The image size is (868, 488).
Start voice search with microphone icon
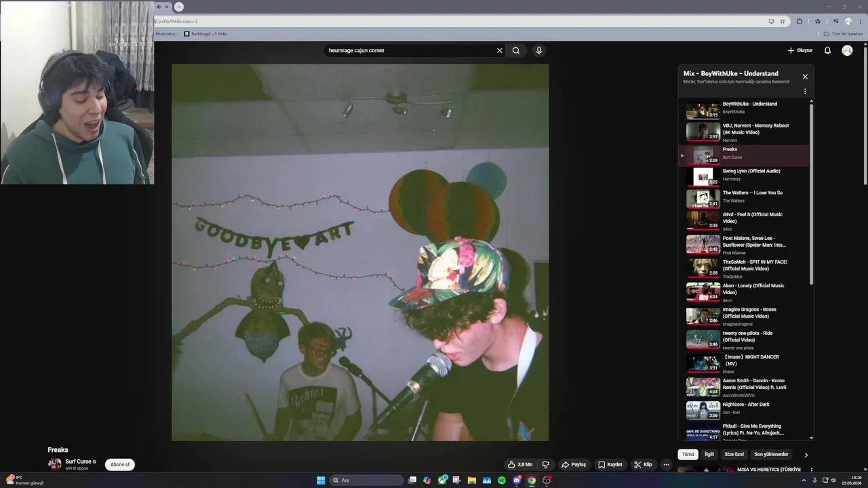539,50
